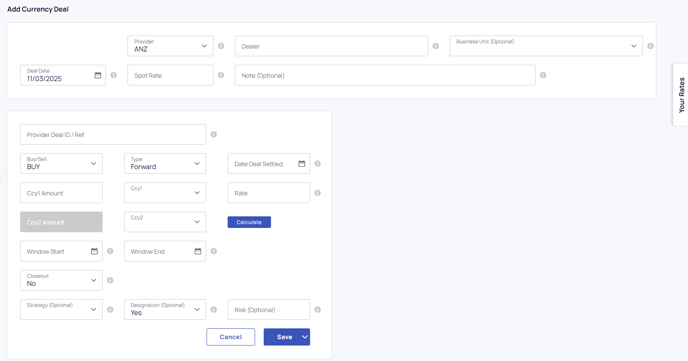The width and height of the screenshot is (688, 361).
Task: Click the info icon beside Spot Rate
Action: click(221, 75)
